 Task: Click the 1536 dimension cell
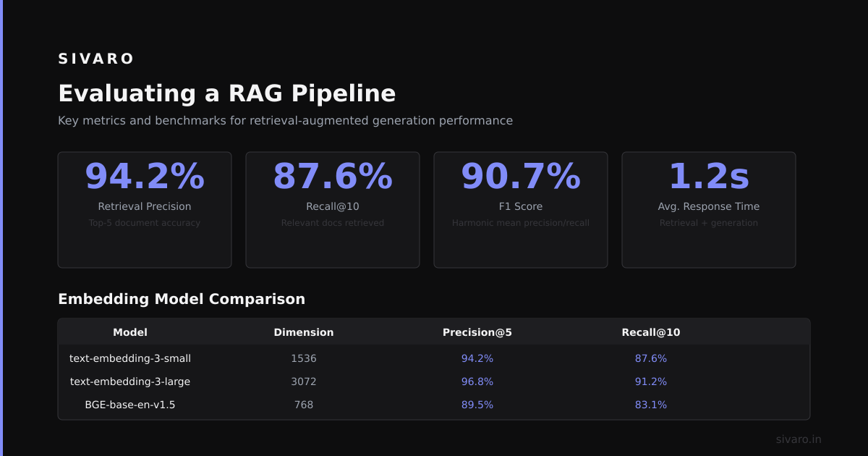click(304, 358)
